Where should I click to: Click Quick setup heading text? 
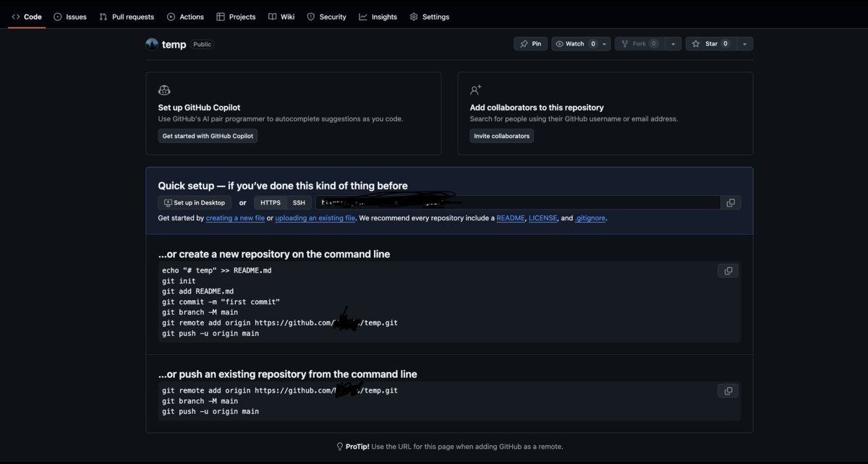283,186
